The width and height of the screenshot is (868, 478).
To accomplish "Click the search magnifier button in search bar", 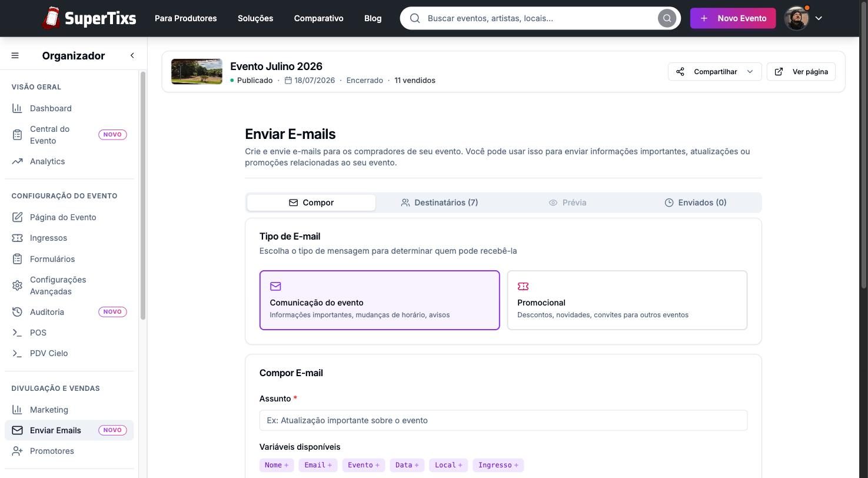I will coord(667,18).
